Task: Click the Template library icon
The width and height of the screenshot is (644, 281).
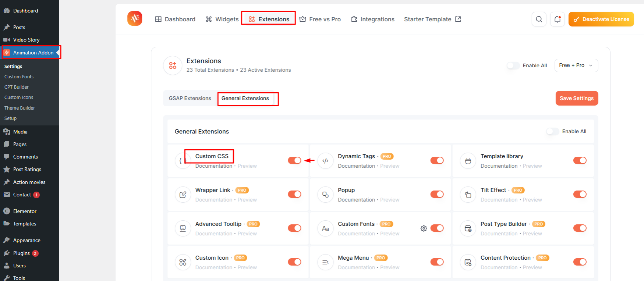Action: (468, 161)
